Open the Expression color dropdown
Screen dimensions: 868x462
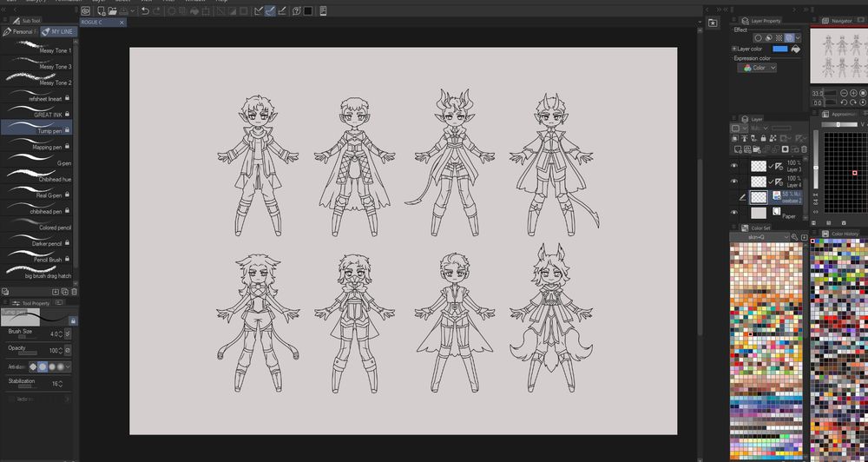click(757, 68)
